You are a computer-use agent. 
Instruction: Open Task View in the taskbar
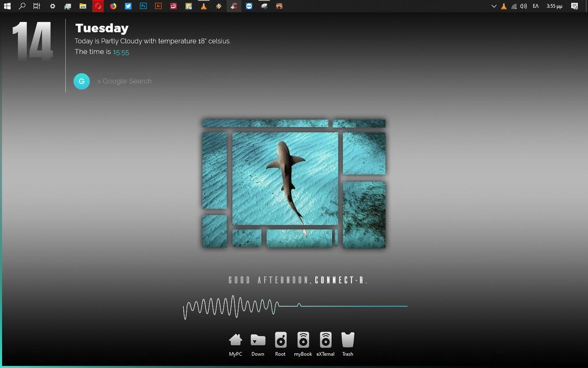(37, 6)
